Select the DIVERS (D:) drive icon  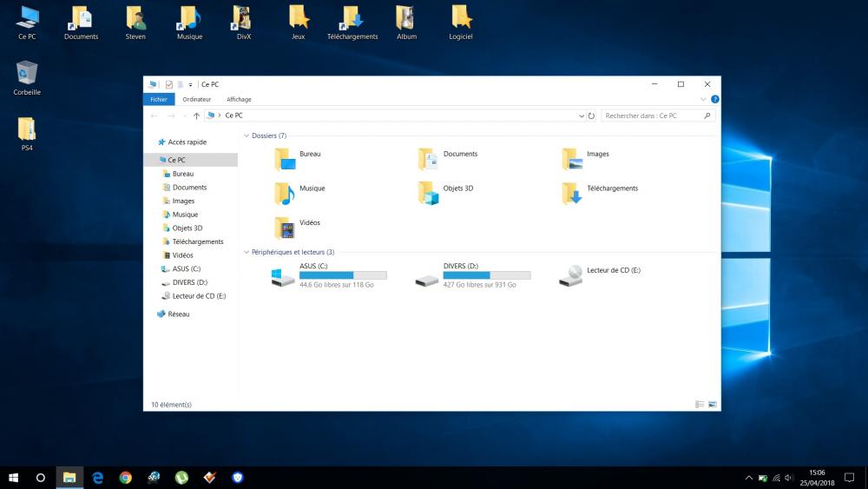[428, 276]
